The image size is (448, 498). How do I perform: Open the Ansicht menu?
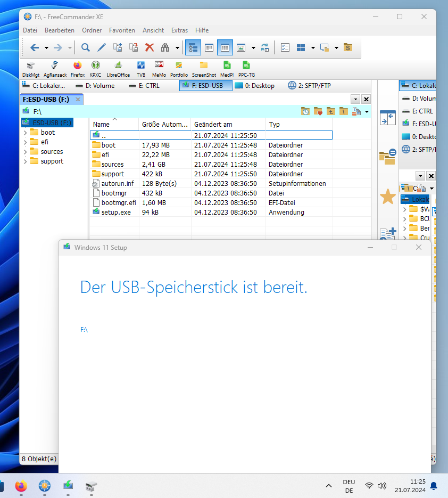[153, 30]
